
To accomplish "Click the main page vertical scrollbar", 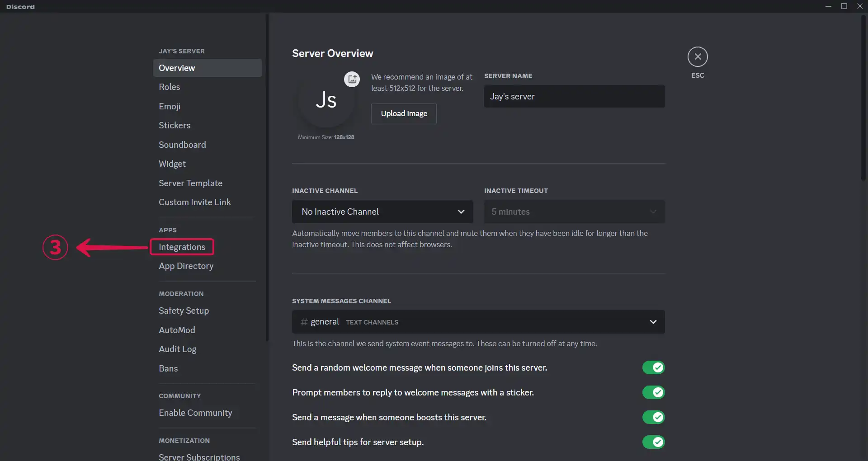I will pyautogui.click(x=863, y=99).
